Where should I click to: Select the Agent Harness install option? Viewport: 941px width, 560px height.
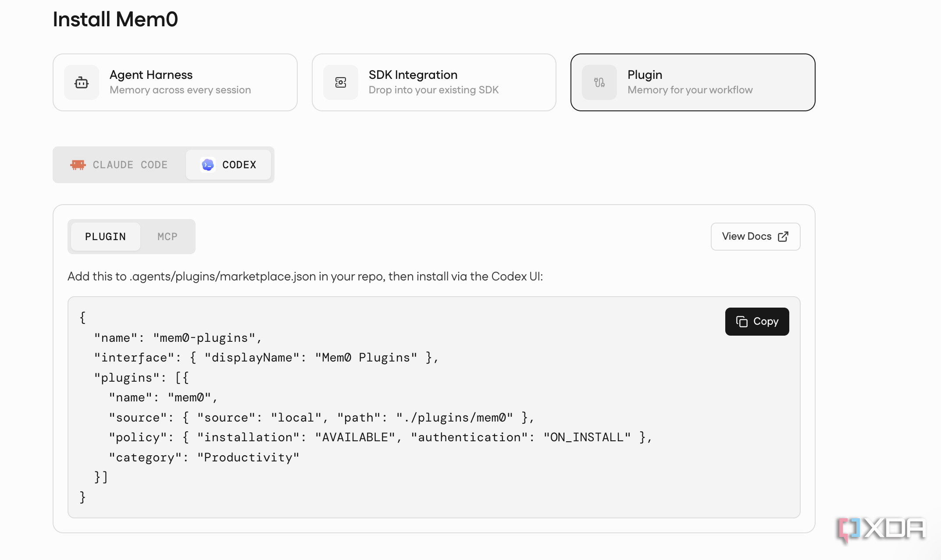tap(175, 82)
